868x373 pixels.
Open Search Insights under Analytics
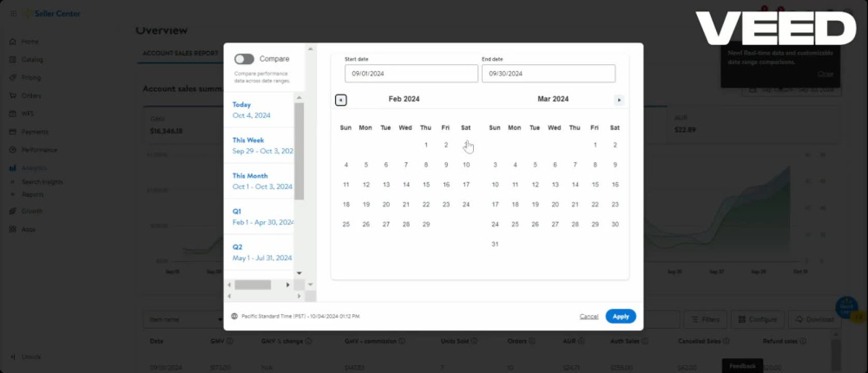42,182
